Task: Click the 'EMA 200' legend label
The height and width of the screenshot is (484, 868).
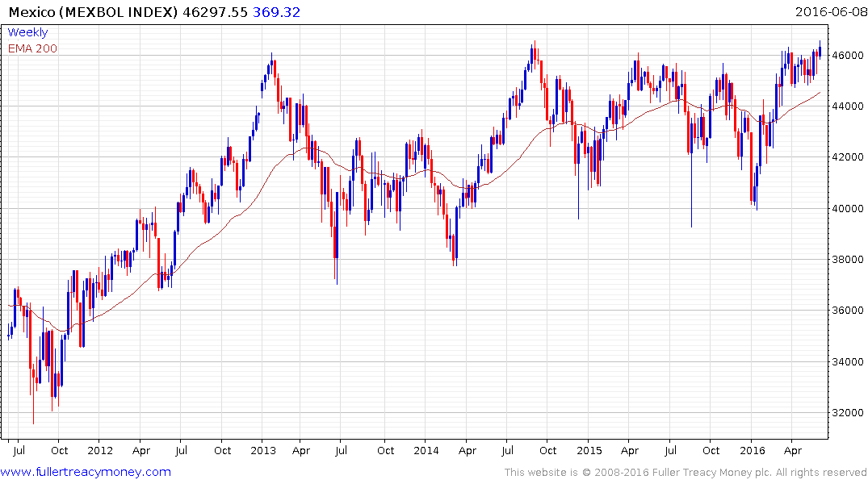Action: point(32,48)
